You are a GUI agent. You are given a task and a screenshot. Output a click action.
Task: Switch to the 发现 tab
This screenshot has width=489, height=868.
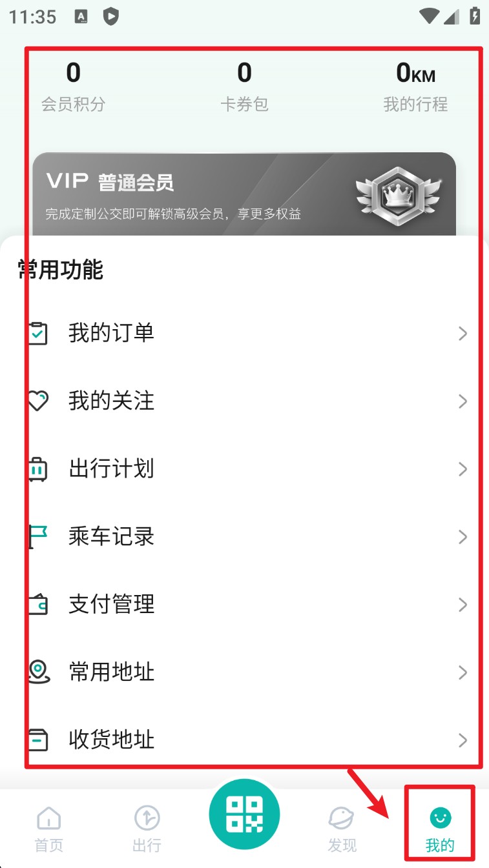(342, 829)
